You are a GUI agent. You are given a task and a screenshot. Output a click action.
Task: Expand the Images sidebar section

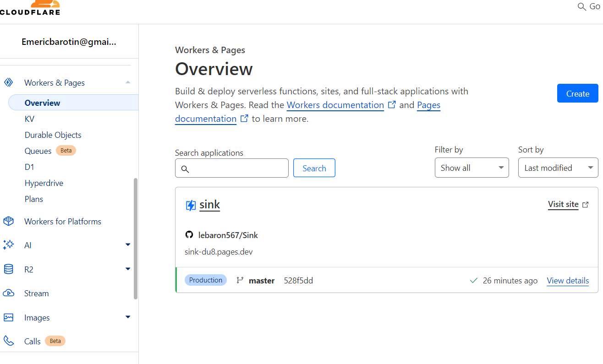coord(128,317)
